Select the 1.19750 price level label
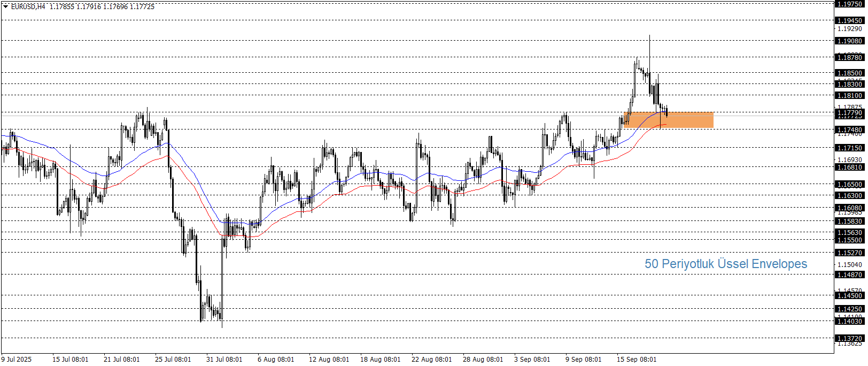The width and height of the screenshot is (868, 366). pyautogui.click(x=849, y=4)
